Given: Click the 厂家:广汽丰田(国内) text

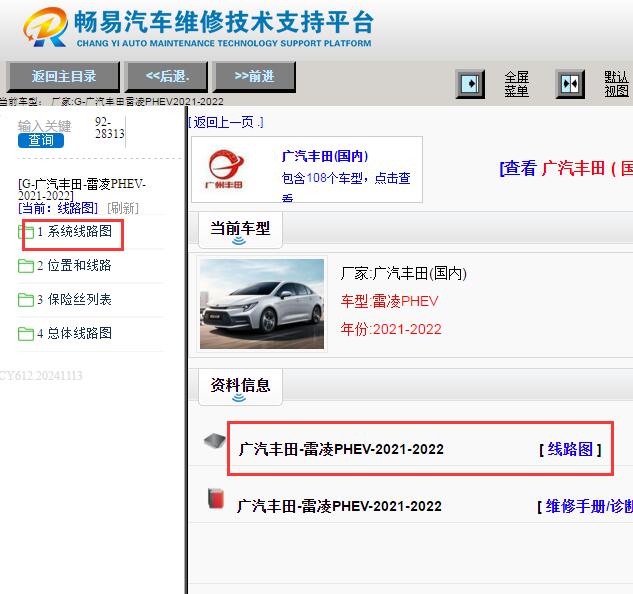Looking at the screenshot, I should (x=404, y=273).
